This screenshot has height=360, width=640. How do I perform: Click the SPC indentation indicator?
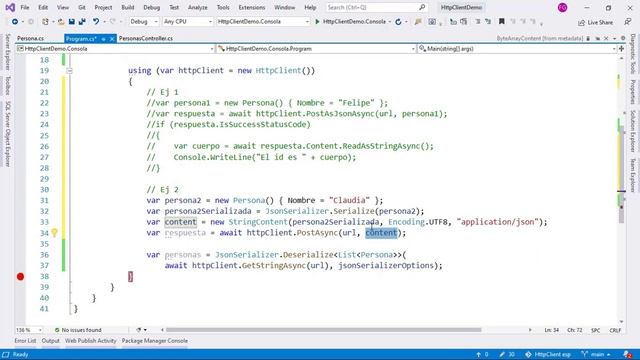[596, 330]
